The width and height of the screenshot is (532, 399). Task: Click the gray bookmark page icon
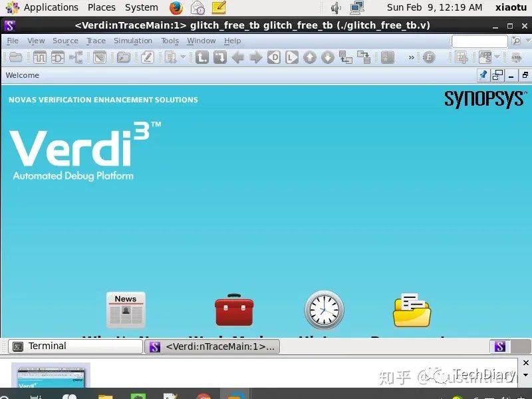tap(388, 57)
